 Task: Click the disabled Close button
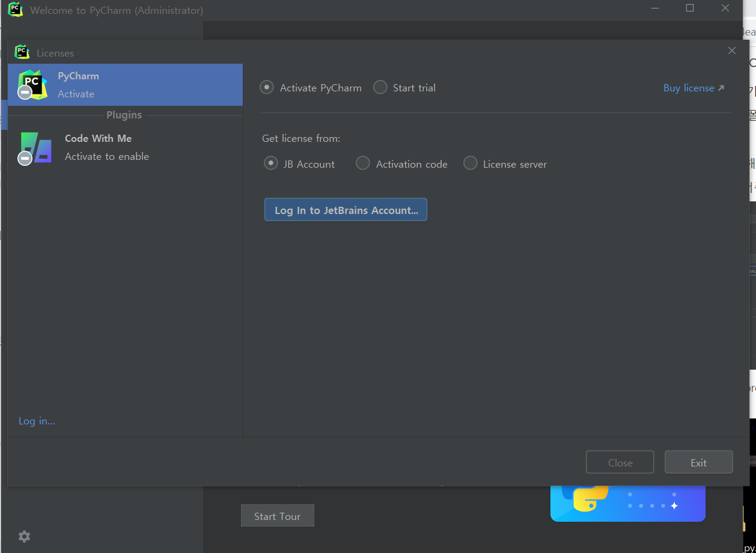coord(620,462)
